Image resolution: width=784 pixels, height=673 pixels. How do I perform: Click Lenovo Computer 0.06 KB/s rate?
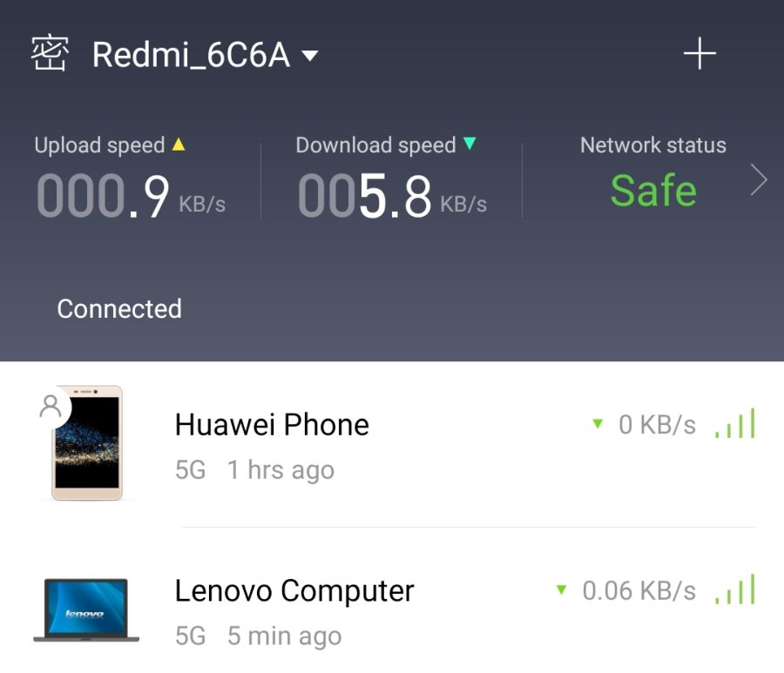(x=639, y=591)
